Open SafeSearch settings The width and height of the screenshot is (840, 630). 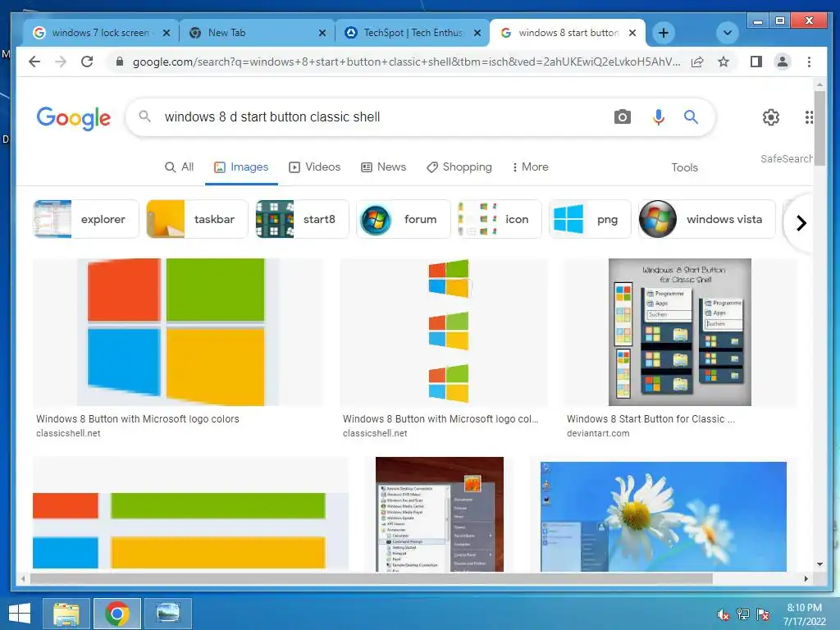click(x=787, y=158)
